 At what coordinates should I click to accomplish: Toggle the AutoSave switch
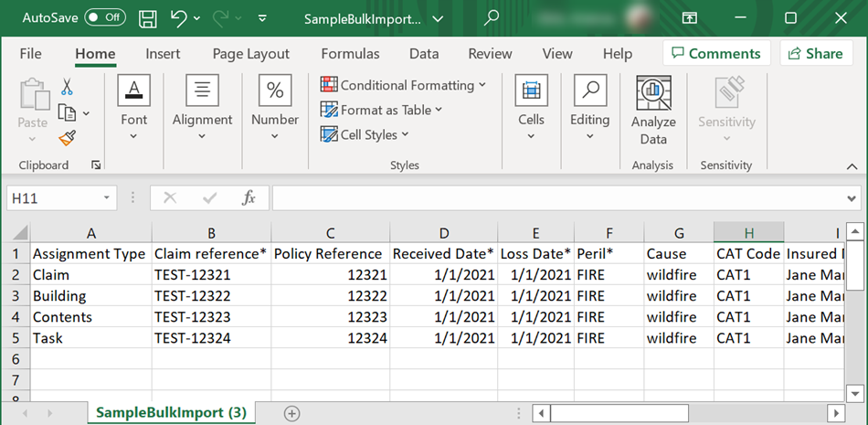[x=105, y=18]
